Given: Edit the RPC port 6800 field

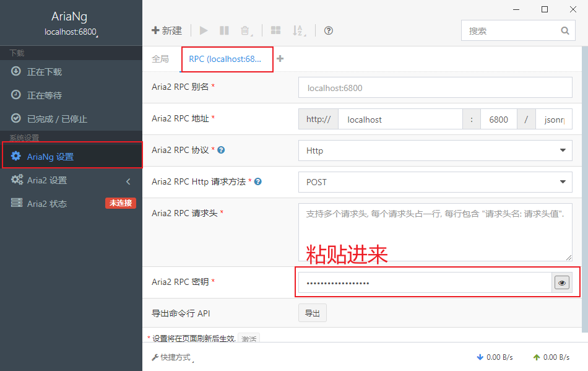Looking at the screenshot, I should (498, 120).
